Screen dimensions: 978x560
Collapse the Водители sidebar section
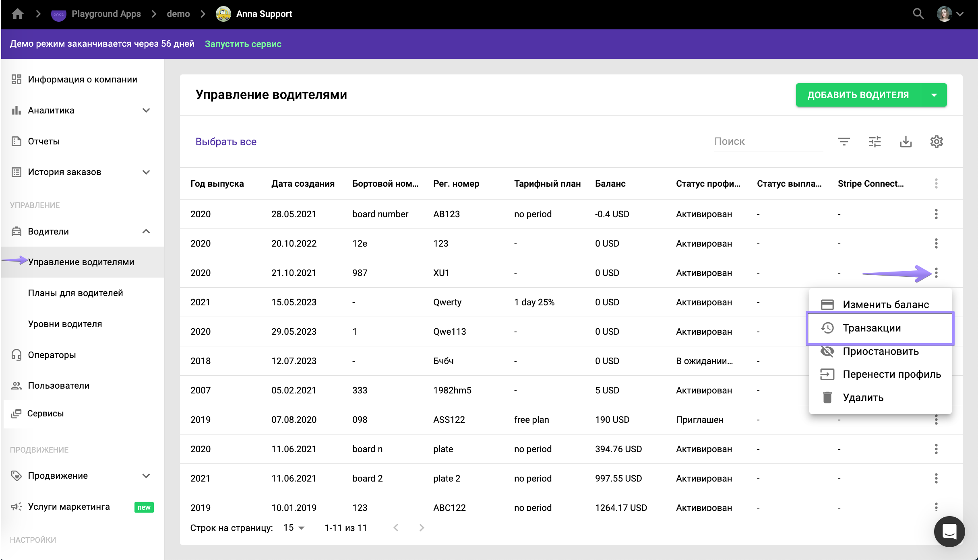(x=146, y=231)
